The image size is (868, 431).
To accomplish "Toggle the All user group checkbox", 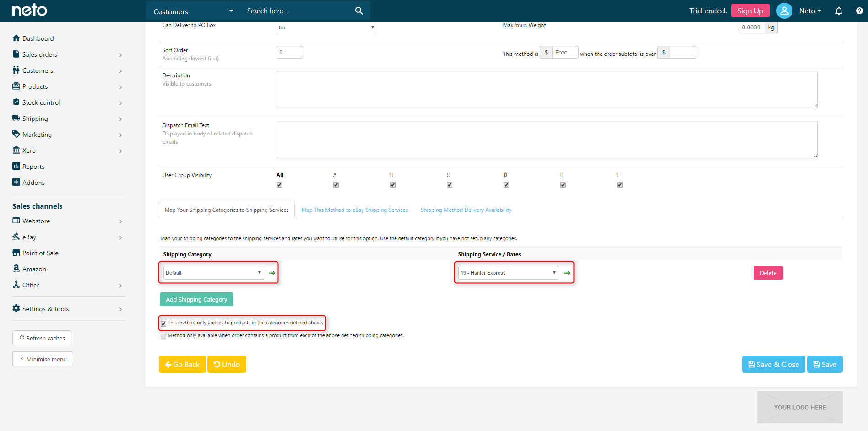I will coord(279,185).
